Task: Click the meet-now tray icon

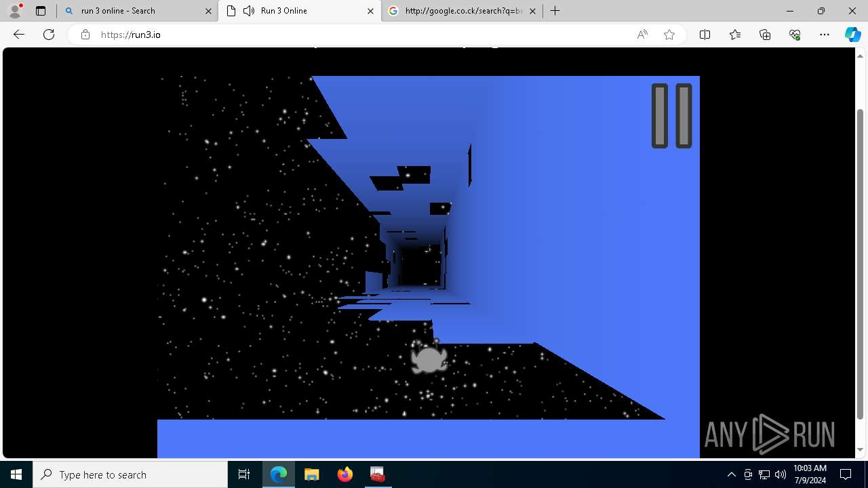Action: click(x=748, y=474)
